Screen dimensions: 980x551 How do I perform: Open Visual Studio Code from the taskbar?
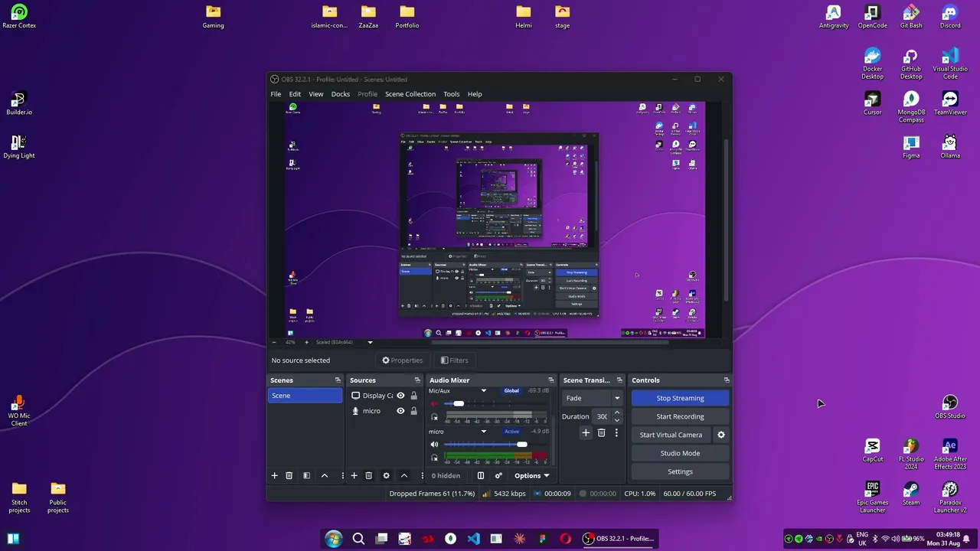[473, 539]
